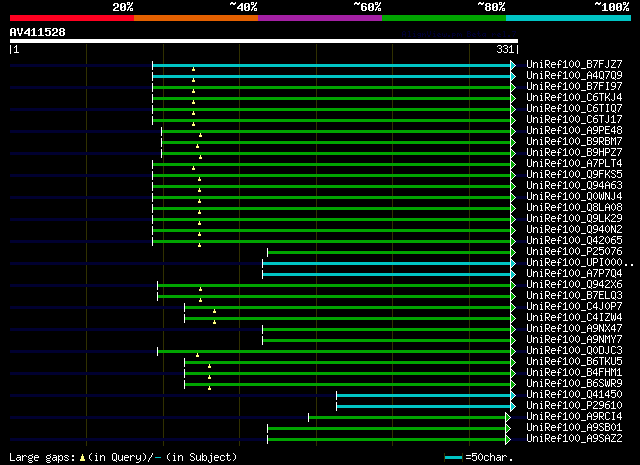Click the red 20% identity legend segment
Image resolution: width=640 pixels, height=465 pixels.
pyautogui.click(x=72, y=18)
